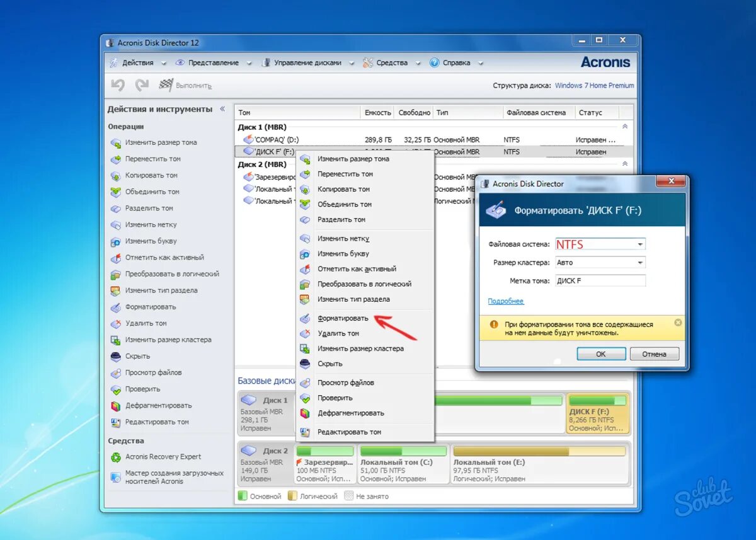This screenshot has width=756, height=540.
Task: Click sidebar icon for Преобразовать в логический
Action: [115, 274]
